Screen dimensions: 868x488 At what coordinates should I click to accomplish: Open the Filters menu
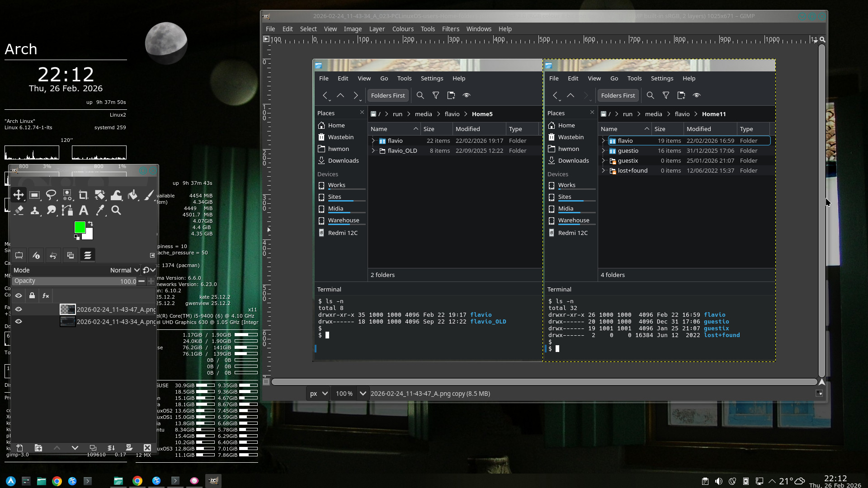coord(450,29)
